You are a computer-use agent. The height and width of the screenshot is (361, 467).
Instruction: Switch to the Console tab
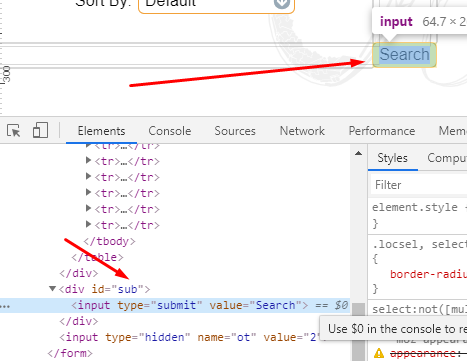[170, 131]
